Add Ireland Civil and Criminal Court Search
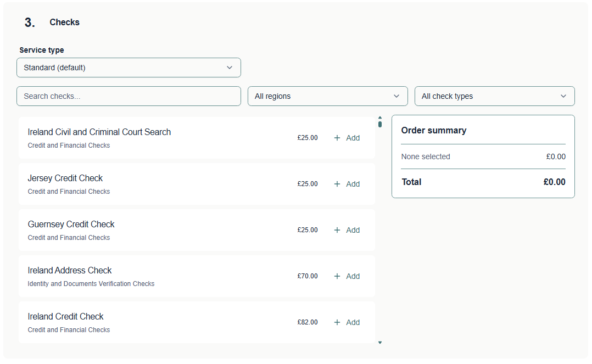This screenshot has width=592, height=364. tap(347, 138)
